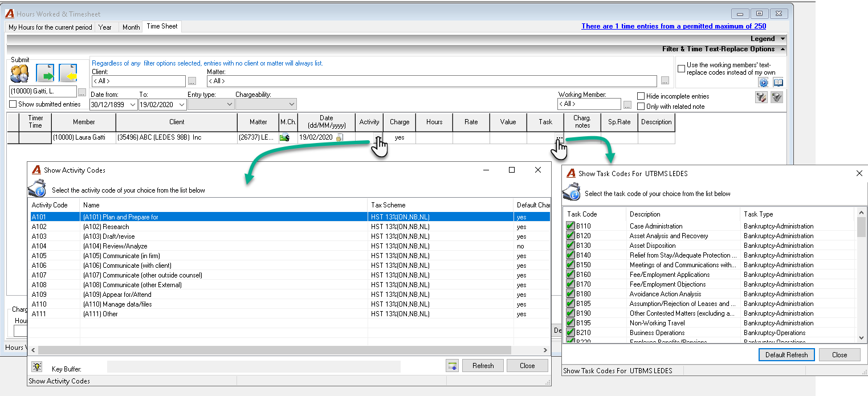Open the Chargeability dropdown
Image resolution: width=868 pixels, height=396 pixels.
292,104
